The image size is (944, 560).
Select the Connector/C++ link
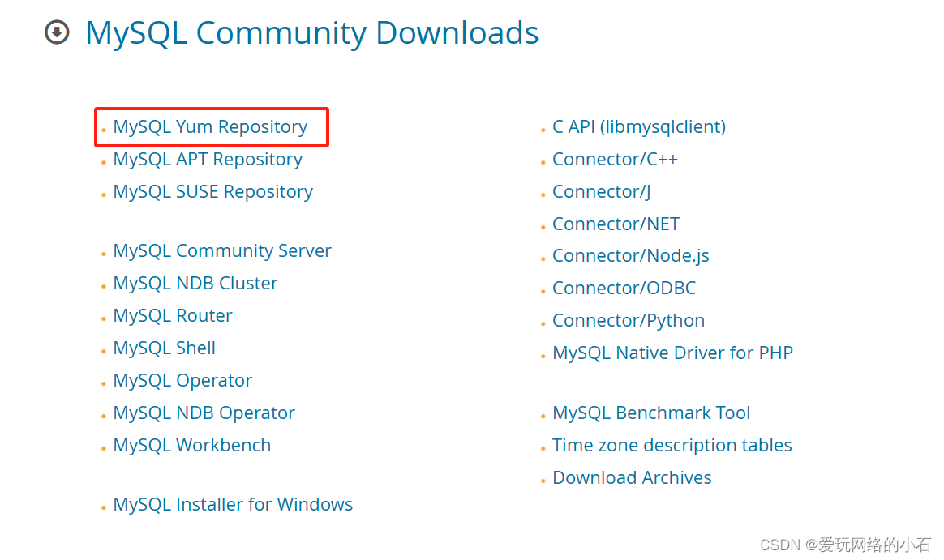tap(616, 160)
